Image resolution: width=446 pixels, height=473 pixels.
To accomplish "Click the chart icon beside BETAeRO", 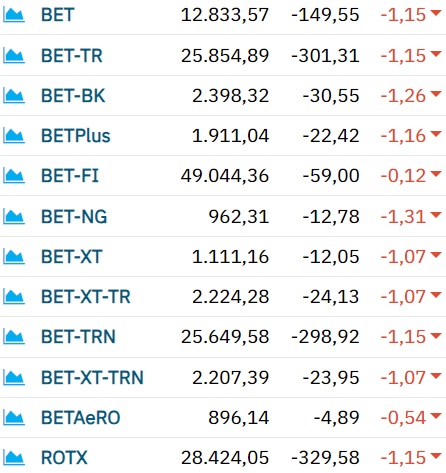I will (14, 418).
